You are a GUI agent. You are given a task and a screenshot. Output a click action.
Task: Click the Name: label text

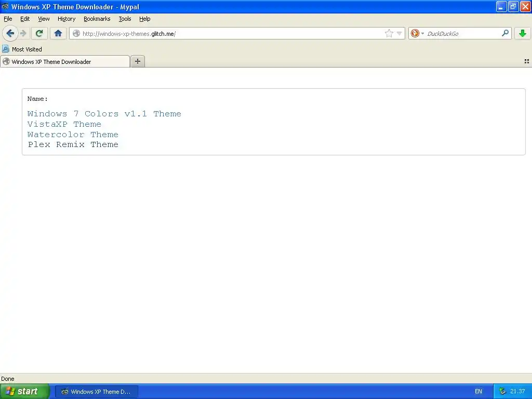tap(37, 99)
